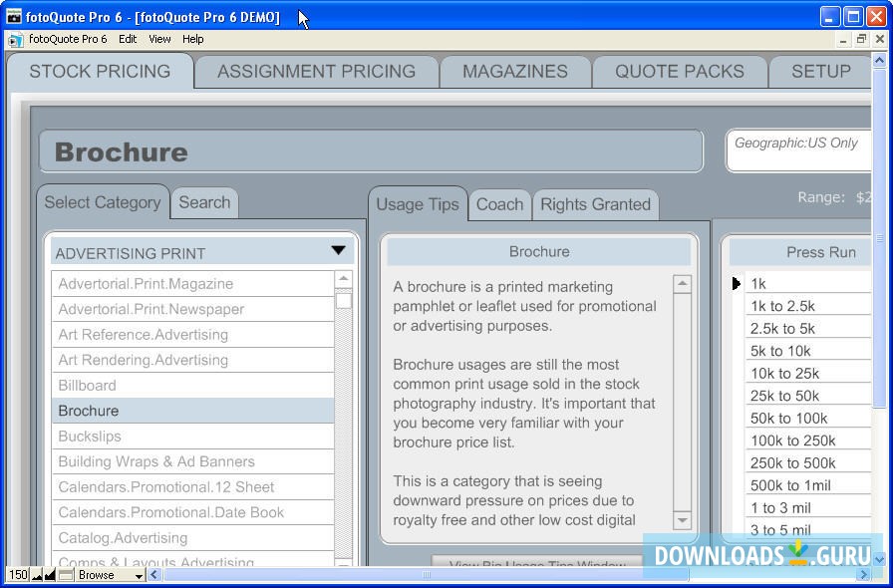
Task: Click the horizontal scrollbar thumb
Action: click(427, 574)
